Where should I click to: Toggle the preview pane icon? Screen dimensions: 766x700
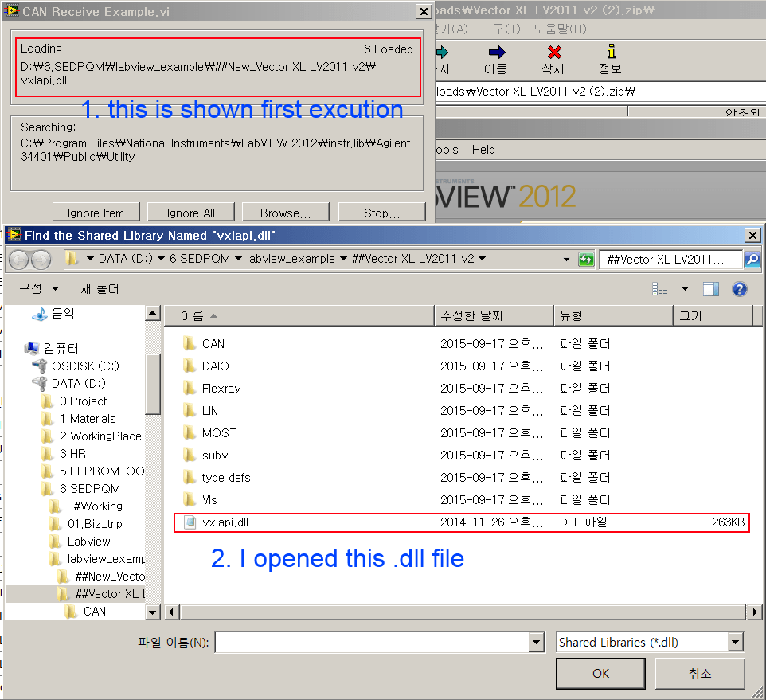710,289
